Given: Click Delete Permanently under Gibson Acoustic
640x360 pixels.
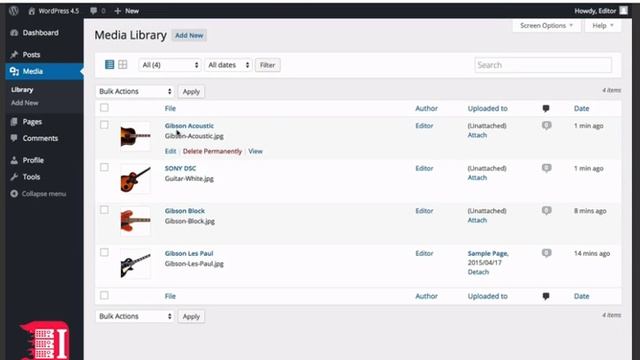Looking at the screenshot, I should click(212, 151).
